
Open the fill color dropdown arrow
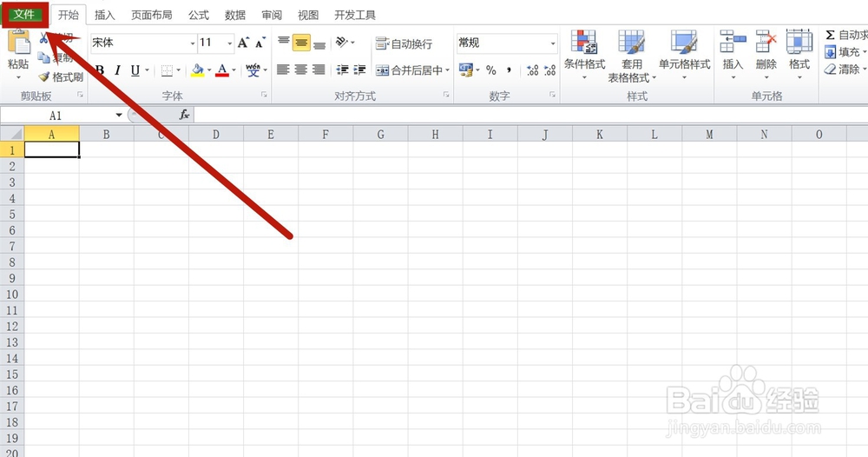click(209, 70)
